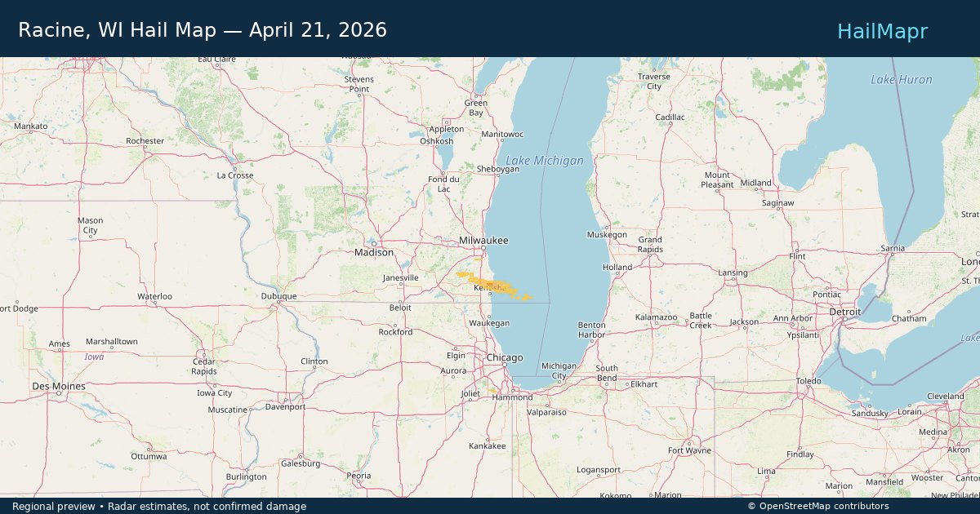Select the Traverse City label
980x514 pixels.
(654, 82)
